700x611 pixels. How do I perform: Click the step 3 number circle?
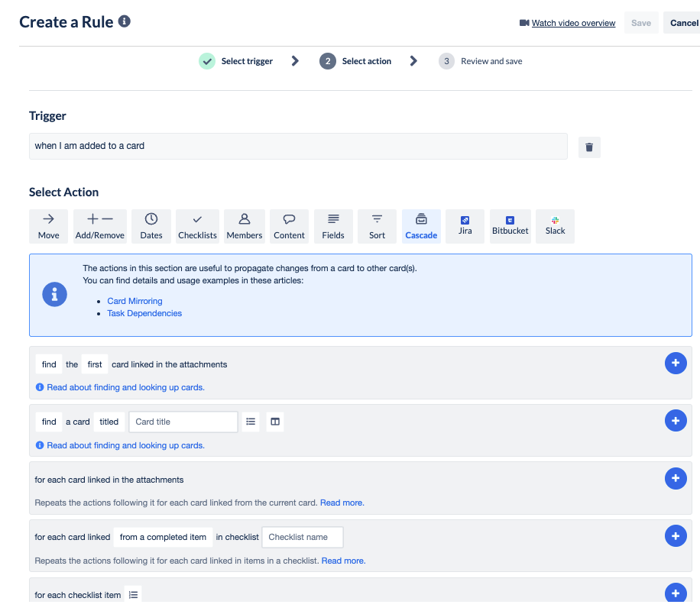(446, 61)
